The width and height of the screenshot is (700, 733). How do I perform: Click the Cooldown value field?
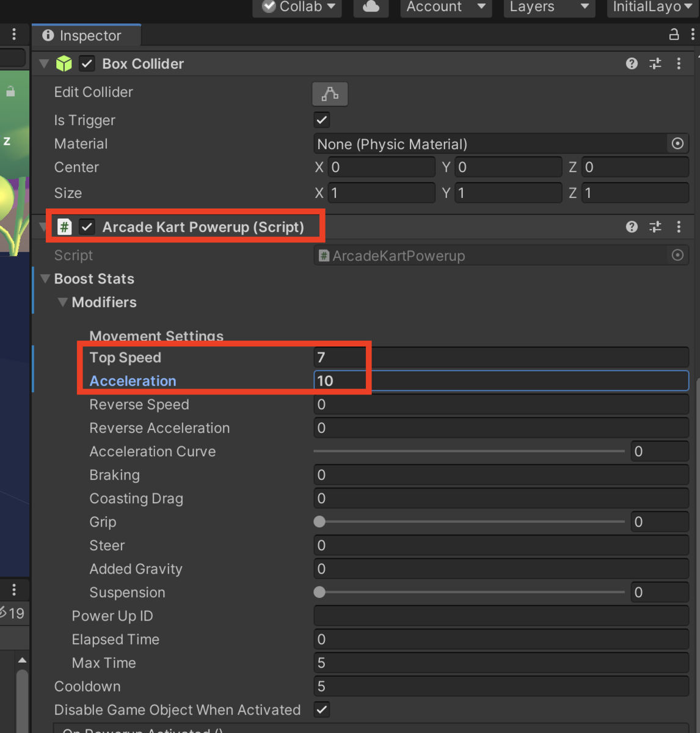coord(501,686)
